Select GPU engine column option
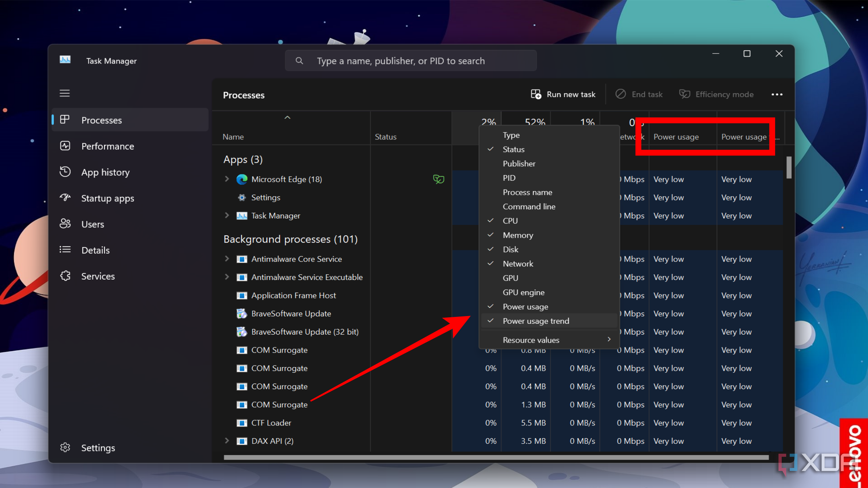This screenshot has width=868, height=488. pos(524,292)
